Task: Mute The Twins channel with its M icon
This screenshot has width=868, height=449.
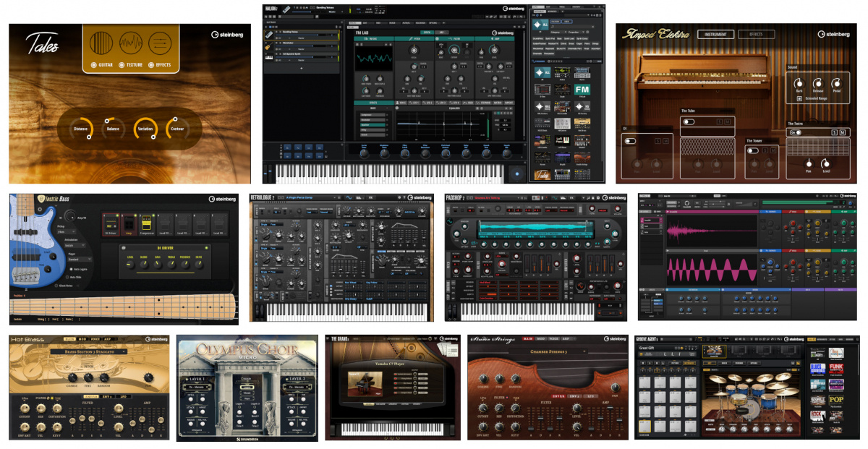Action: click(x=843, y=132)
